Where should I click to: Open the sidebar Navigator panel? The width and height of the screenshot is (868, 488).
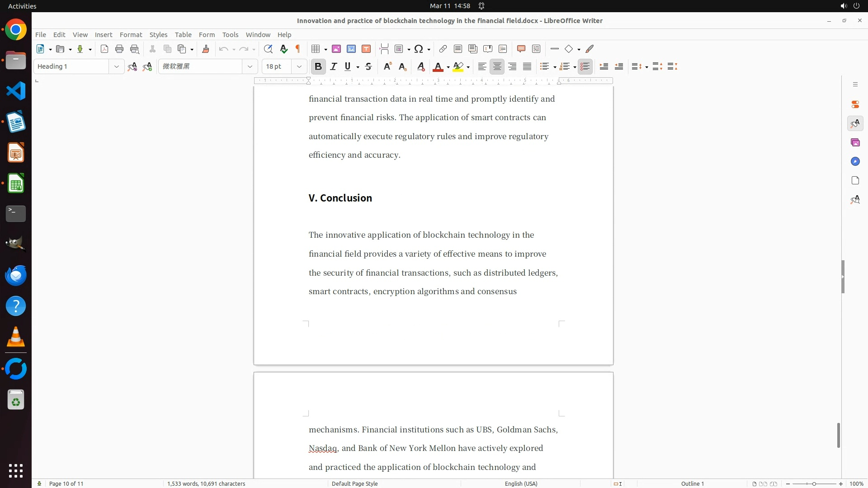pyautogui.click(x=855, y=161)
